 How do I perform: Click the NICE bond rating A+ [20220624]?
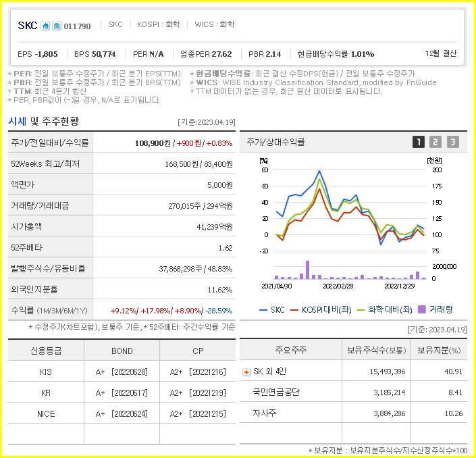pos(122,413)
